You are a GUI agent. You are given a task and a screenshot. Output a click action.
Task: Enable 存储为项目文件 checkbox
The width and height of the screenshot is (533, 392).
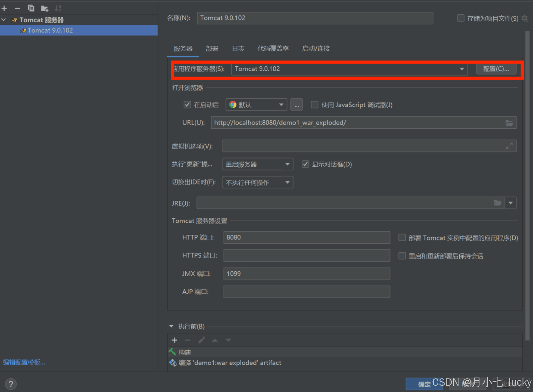tap(461, 18)
